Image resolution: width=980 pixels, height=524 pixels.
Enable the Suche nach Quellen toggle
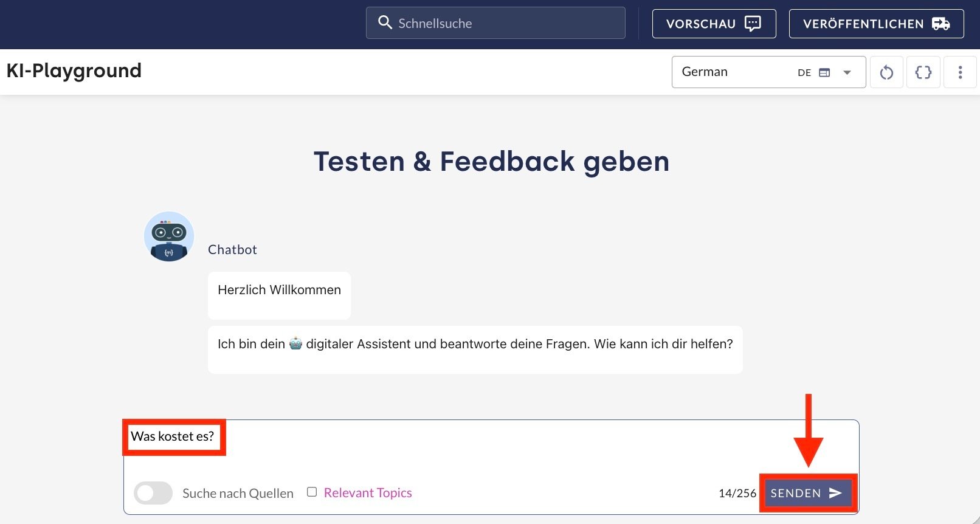pos(153,493)
